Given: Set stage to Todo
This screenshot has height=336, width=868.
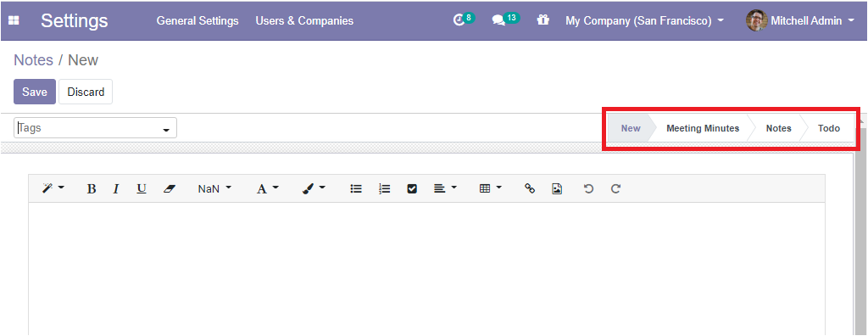Looking at the screenshot, I should [x=829, y=128].
